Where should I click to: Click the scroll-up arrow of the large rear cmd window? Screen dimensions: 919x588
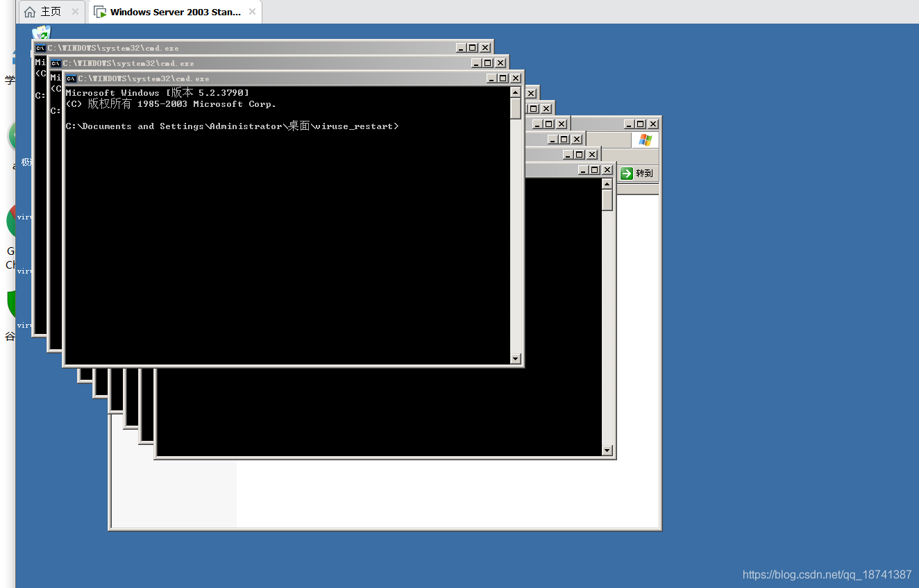(x=607, y=184)
